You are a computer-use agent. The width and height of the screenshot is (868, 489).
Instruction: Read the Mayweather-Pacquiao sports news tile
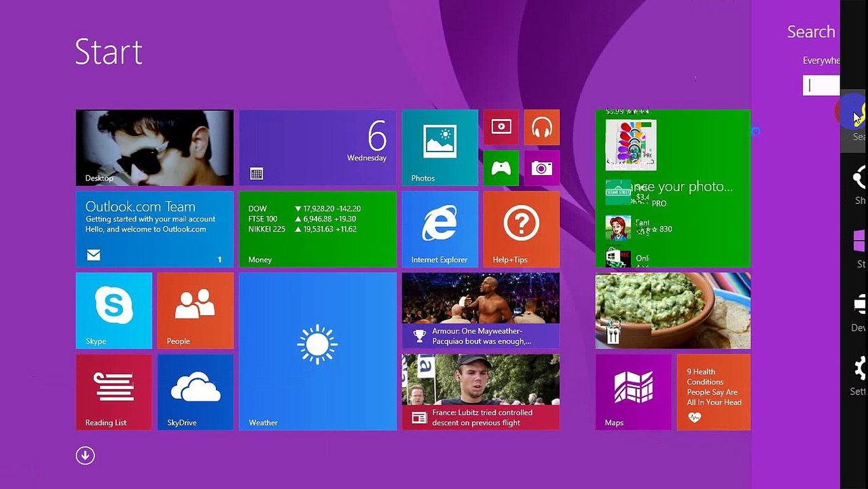(480, 310)
